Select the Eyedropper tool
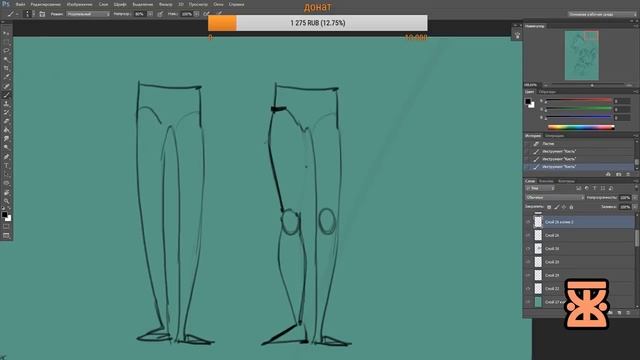 coord(6,78)
